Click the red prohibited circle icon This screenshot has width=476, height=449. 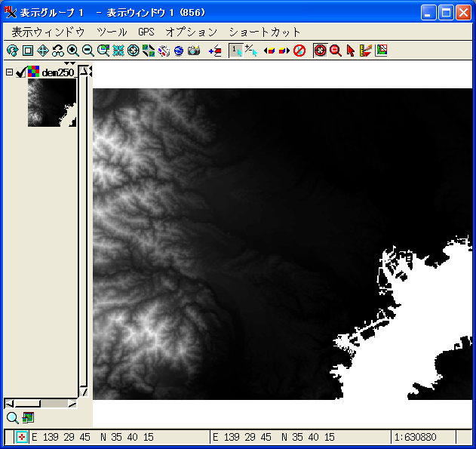tap(299, 51)
